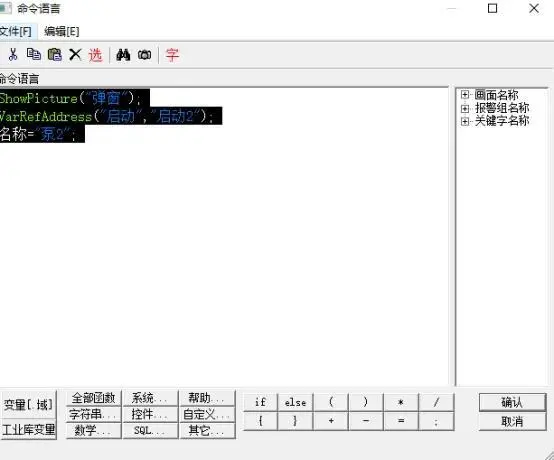Image resolution: width=554 pixels, height=460 pixels.
Task: Maximize the 命令语言 window
Action: pos(493,8)
